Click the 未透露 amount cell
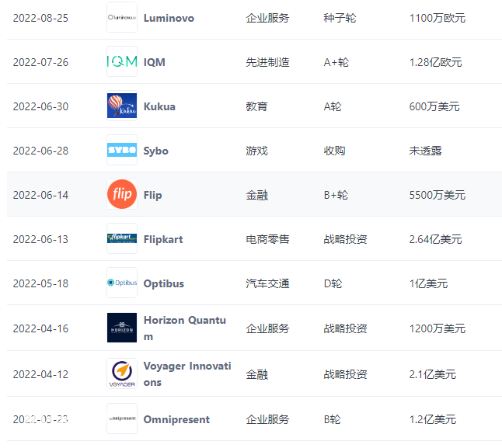The width and height of the screenshot is (502, 448). (425, 151)
